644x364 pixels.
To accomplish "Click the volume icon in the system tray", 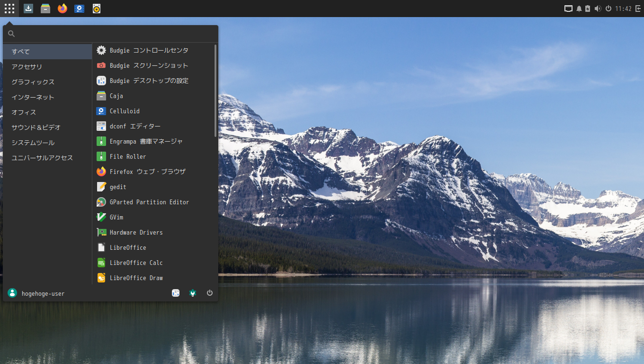I will click(598, 8).
